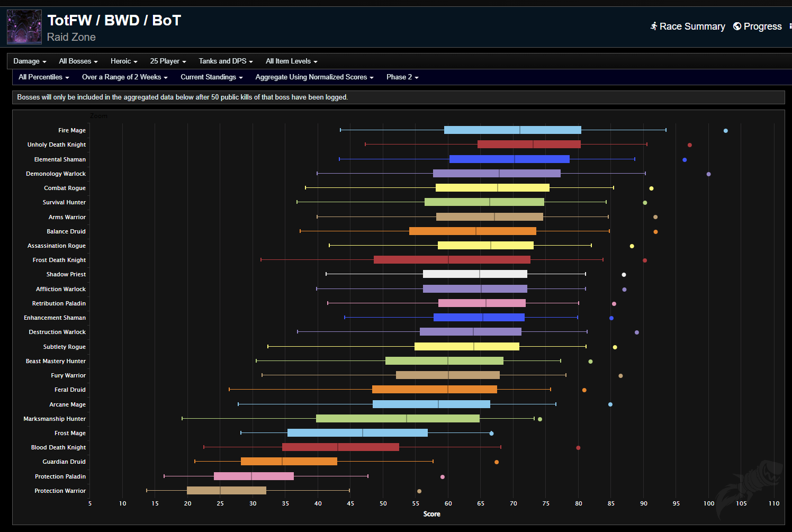Open Over a Range of 2 Weeks menu
This screenshot has width=792, height=532.
click(x=124, y=77)
